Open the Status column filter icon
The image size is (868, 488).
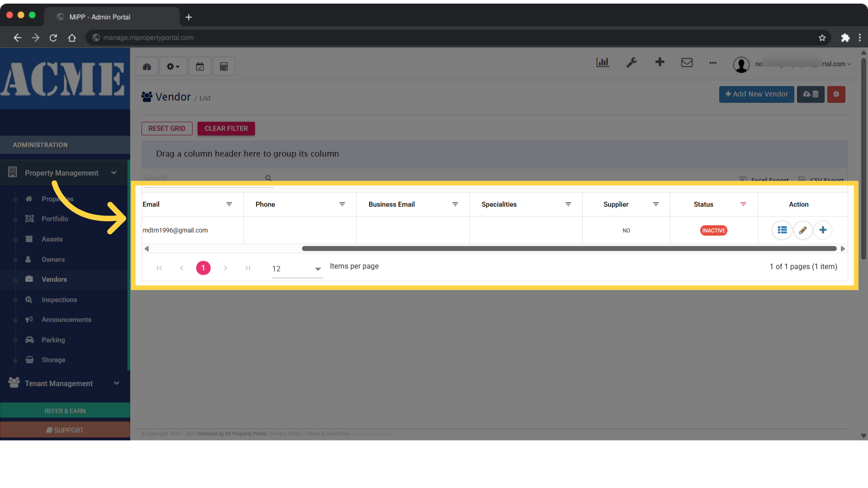pyautogui.click(x=744, y=204)
